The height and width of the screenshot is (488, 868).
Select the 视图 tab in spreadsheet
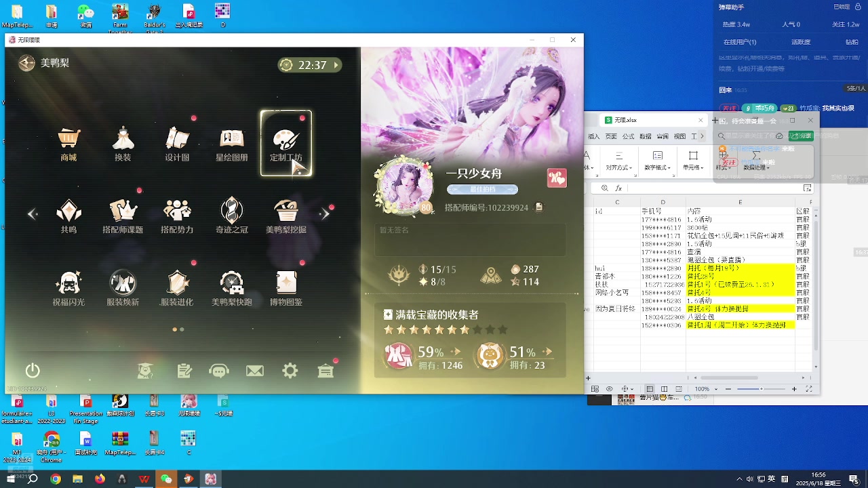pyautogui.click(x=679, y=136)
